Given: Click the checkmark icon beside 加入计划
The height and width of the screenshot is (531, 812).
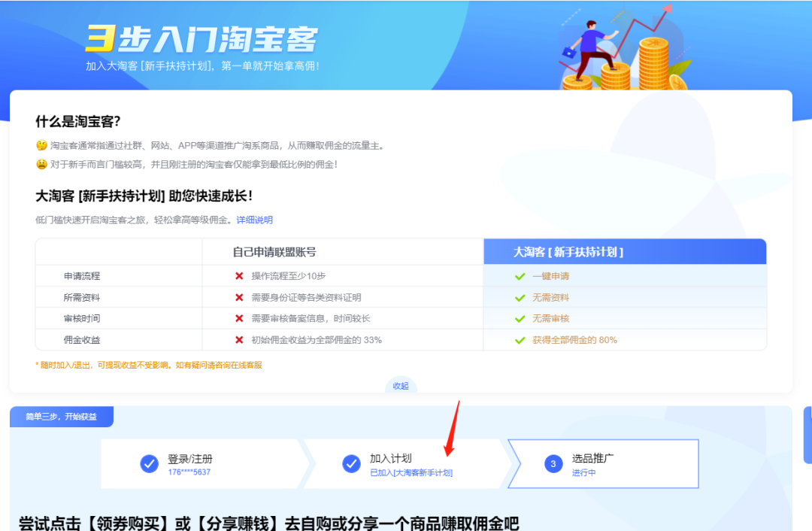Looking at the screenshot, I should (352, 463).
